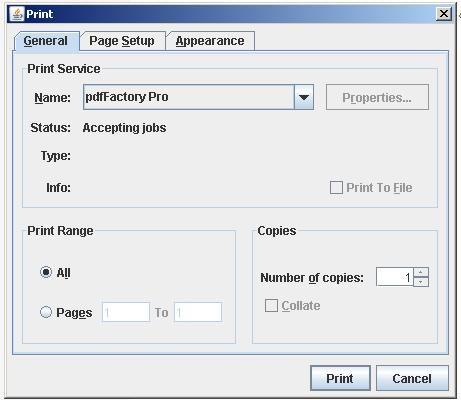Increase copies with the up spinner arrow

click(x=421, y=272)
